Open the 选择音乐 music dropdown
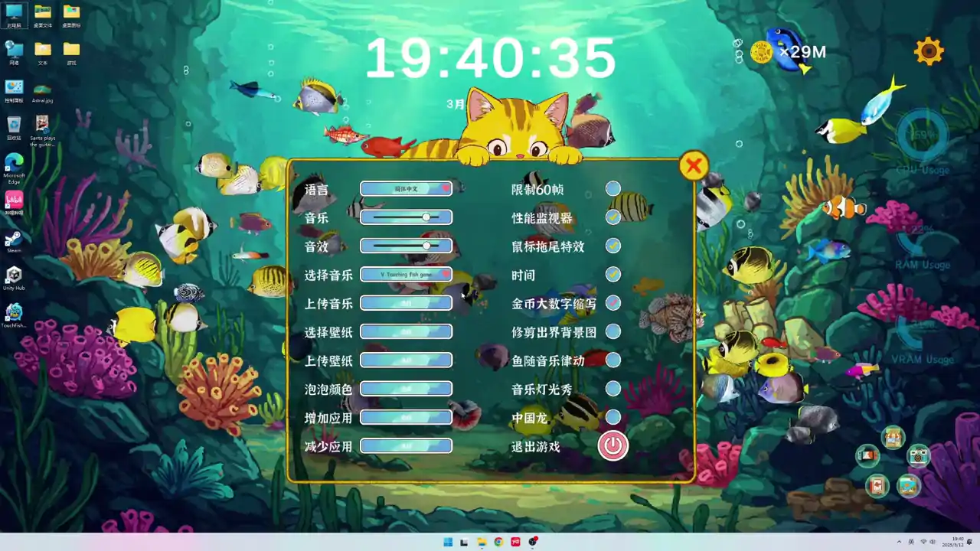Image resolution: width=980 pixels, height=551 pixels. [407, 274]
